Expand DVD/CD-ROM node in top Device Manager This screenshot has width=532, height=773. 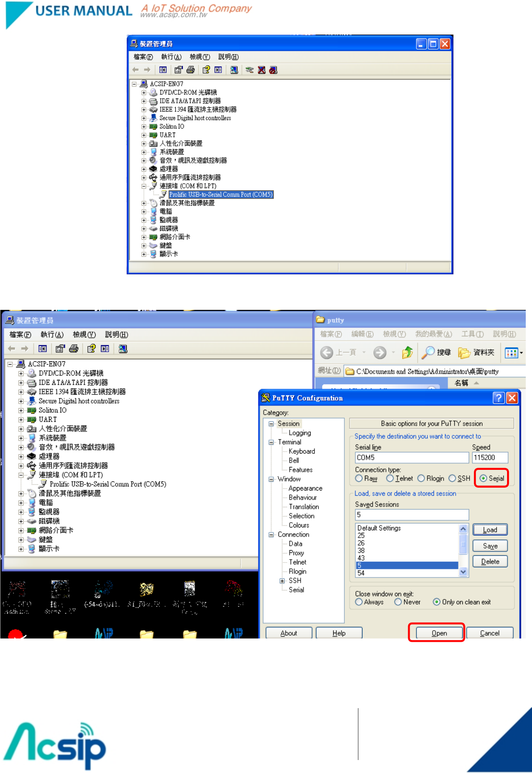tap(144, 93)
